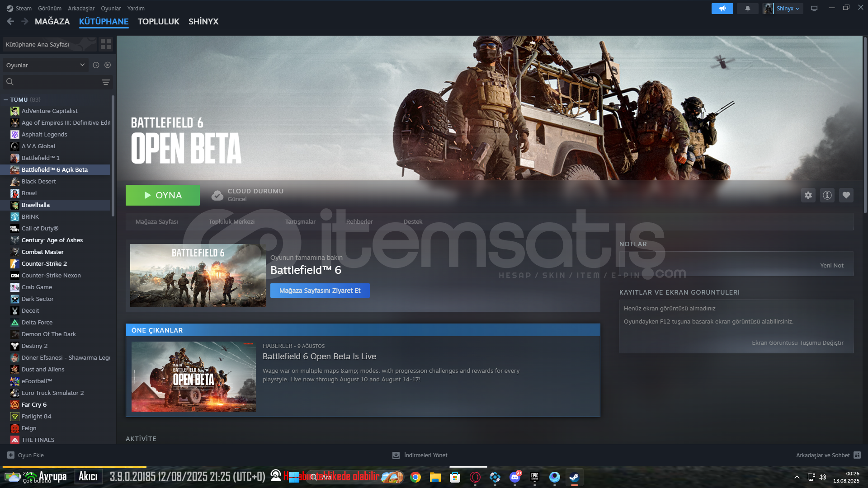Viewport: 868px width, 488px height.
Task: Open the Oyunlar menu in menu bar
Action: (111, 8)
